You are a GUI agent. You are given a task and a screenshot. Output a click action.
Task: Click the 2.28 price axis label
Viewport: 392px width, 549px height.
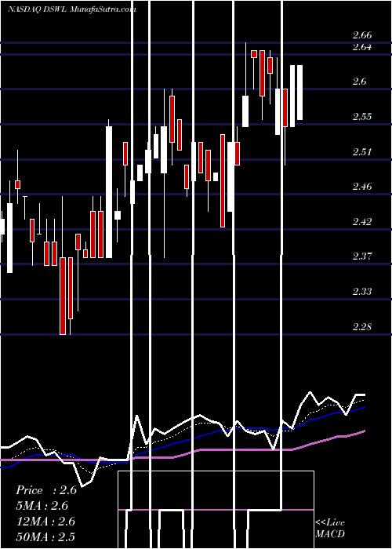(x=362, y=326)
